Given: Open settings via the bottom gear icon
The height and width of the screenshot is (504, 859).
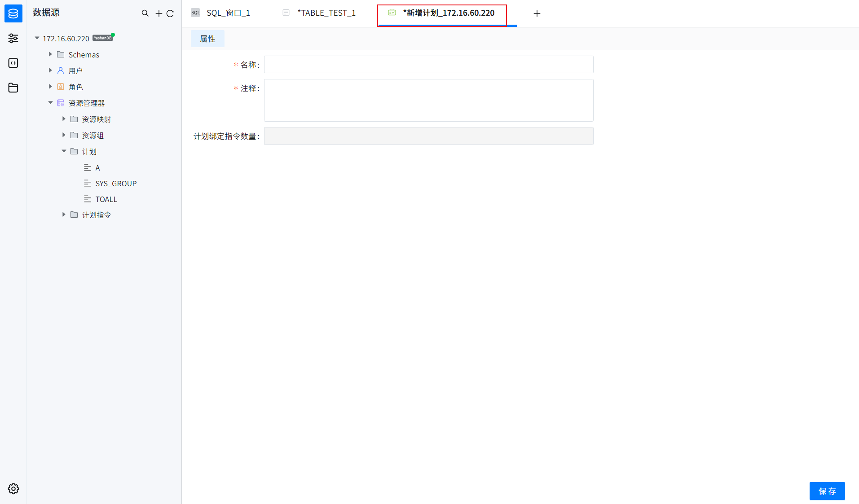Looking at the screenshot, I should click(13, 489).
